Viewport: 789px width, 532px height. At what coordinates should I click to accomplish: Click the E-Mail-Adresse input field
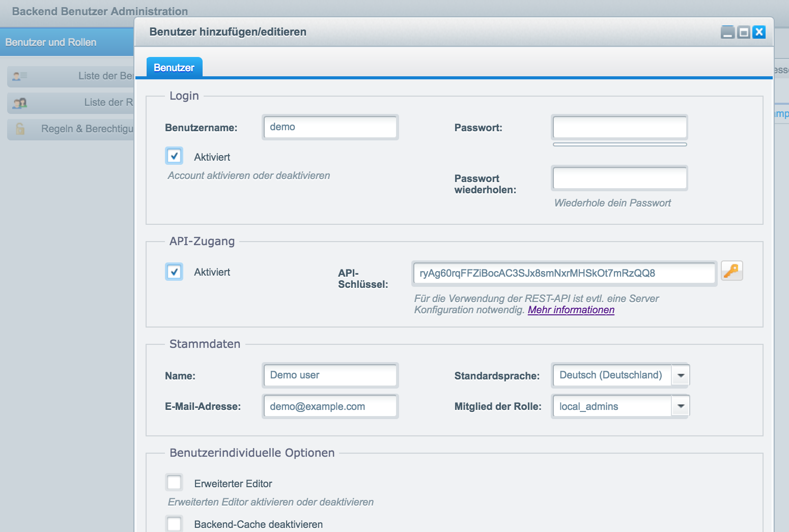[x=330, y=406]
